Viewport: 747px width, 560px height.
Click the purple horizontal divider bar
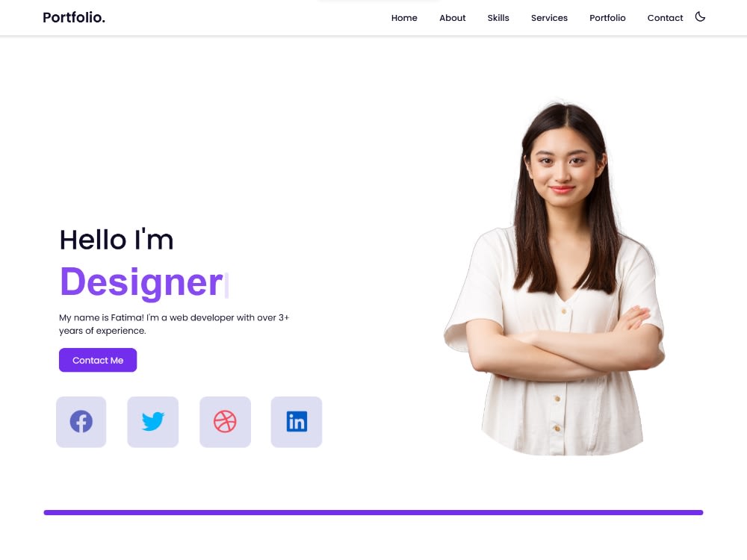coord(373,512)
